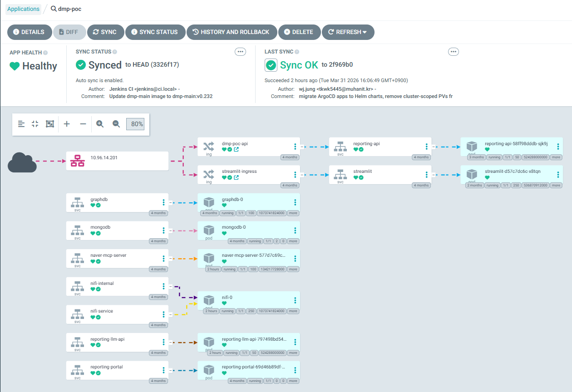Zoom in using the magnifier plus icon
Screen dimensions: 572x392
(100, 124)
